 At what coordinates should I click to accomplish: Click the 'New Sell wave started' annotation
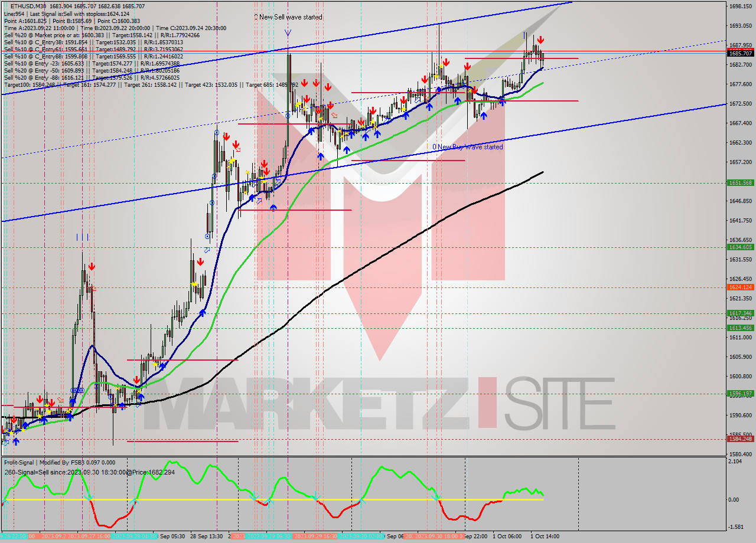[288, 17]
